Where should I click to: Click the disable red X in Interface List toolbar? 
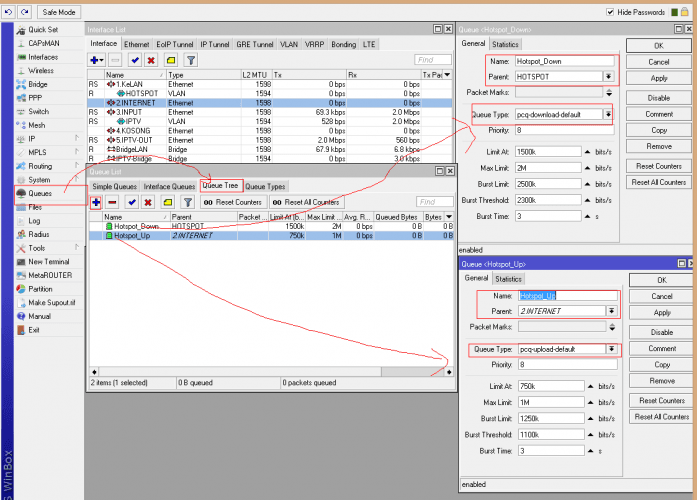[x=151, y=60]
